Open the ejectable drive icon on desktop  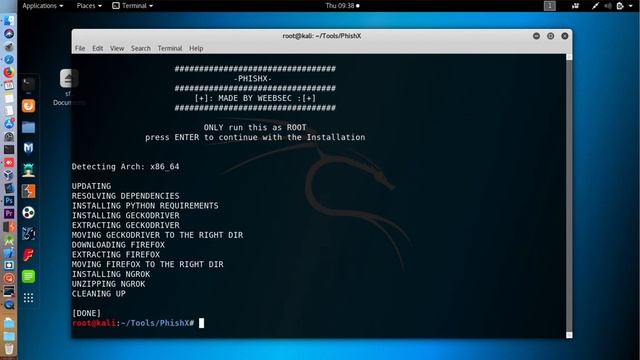point(69,78)
